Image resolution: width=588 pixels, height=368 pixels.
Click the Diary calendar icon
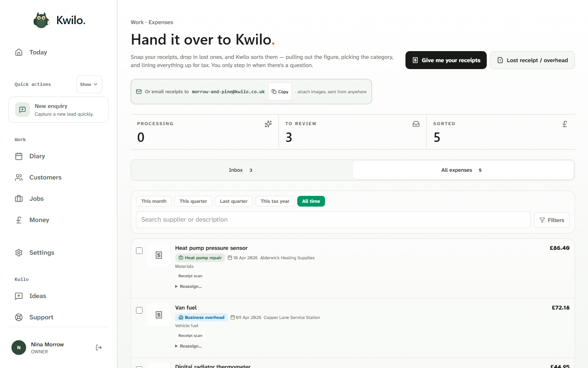point(19,156)
